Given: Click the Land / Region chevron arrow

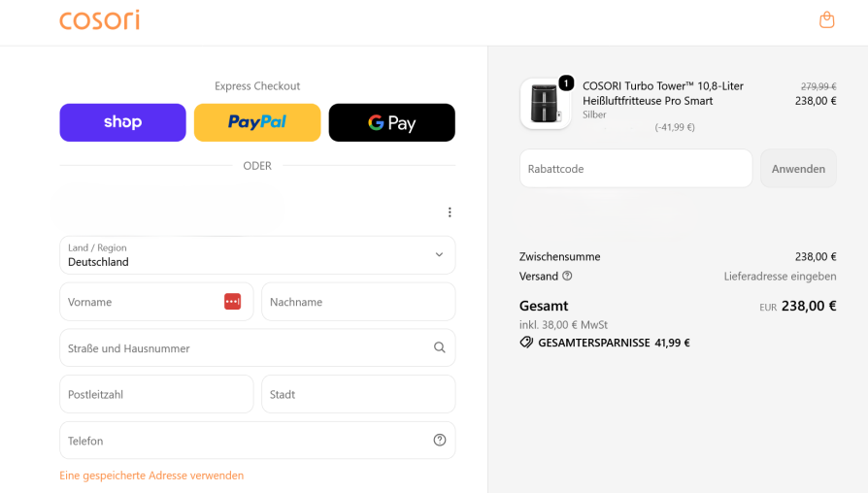Looking at the screenshot, I should pos(439,254).
